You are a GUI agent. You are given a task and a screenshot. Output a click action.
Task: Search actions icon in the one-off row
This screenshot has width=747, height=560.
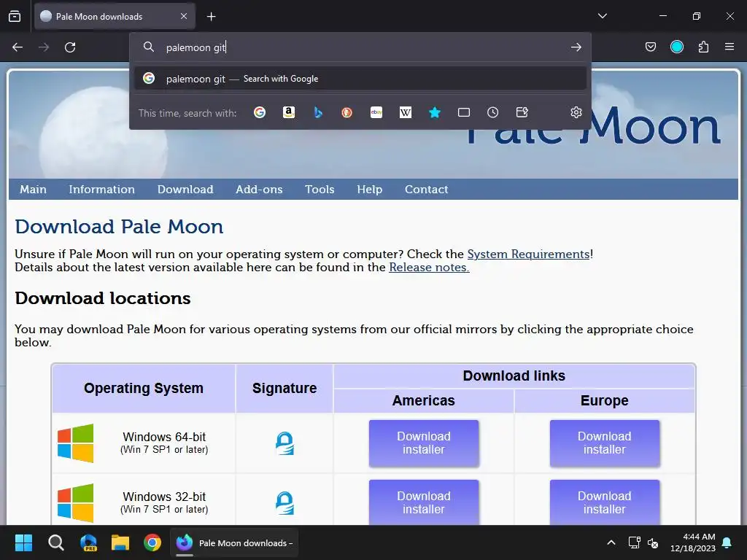522,112
